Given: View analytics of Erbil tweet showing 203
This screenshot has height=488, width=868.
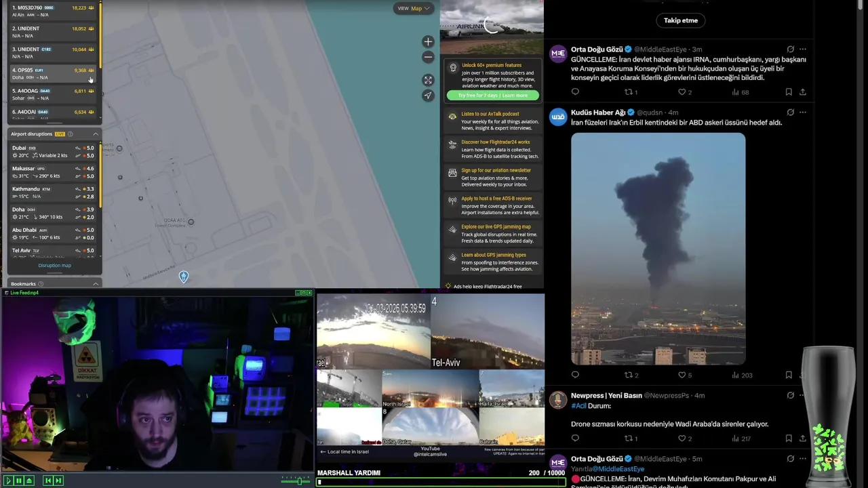Looking at the screenshot, I should click(x=742, y=375).
